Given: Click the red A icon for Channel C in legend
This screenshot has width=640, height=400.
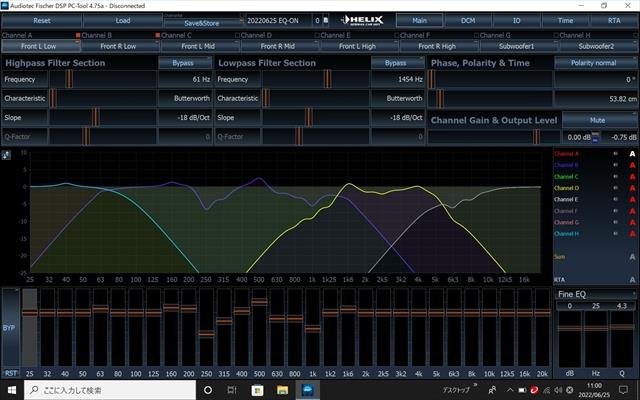Looking at the screenshot, I should pyautogui.click(x=632, y=177).
